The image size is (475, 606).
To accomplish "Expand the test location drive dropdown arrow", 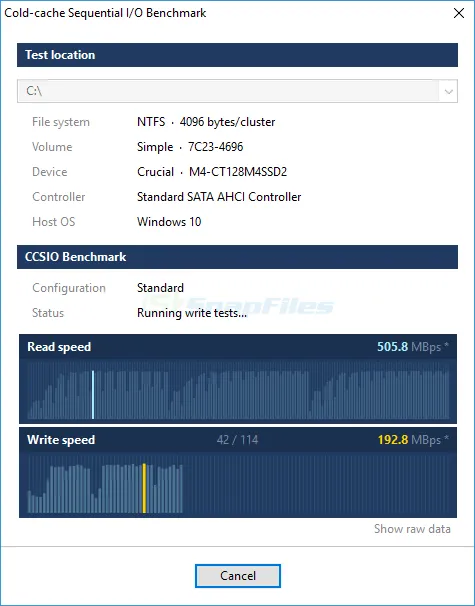I will [448, 92].
